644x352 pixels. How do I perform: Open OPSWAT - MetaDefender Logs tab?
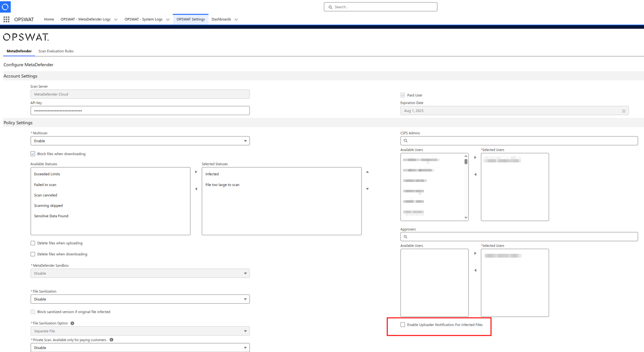pyautogui.click(x=85, y=19)
